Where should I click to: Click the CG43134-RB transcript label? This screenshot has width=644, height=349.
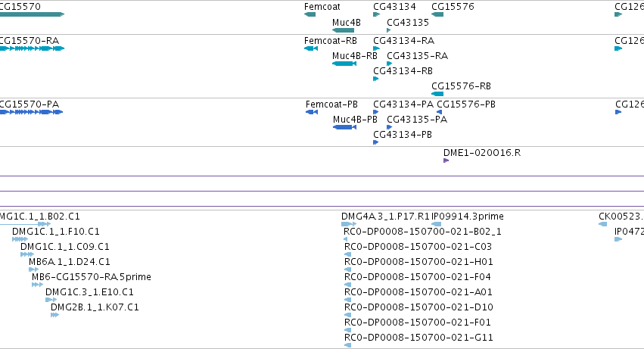(403, 71)
